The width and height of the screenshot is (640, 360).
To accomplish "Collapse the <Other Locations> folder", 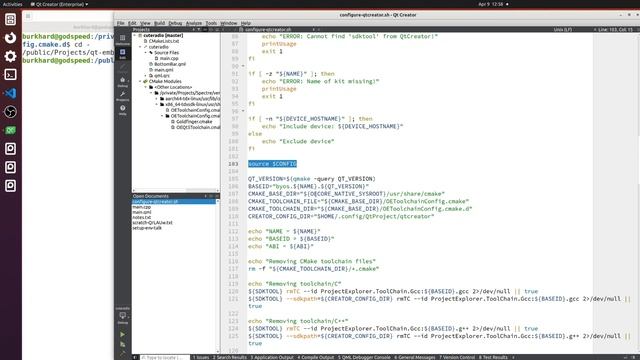I will point(146,87).
